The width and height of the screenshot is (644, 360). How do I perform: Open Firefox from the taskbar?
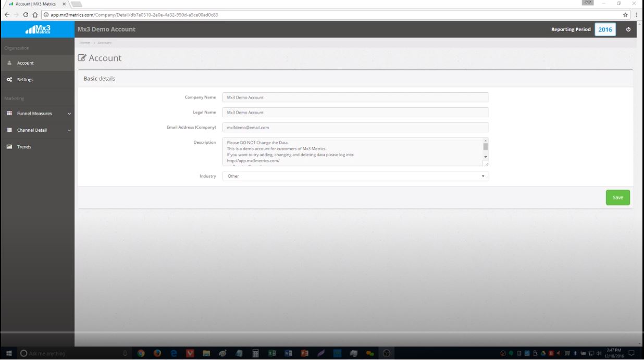point(157,353)
